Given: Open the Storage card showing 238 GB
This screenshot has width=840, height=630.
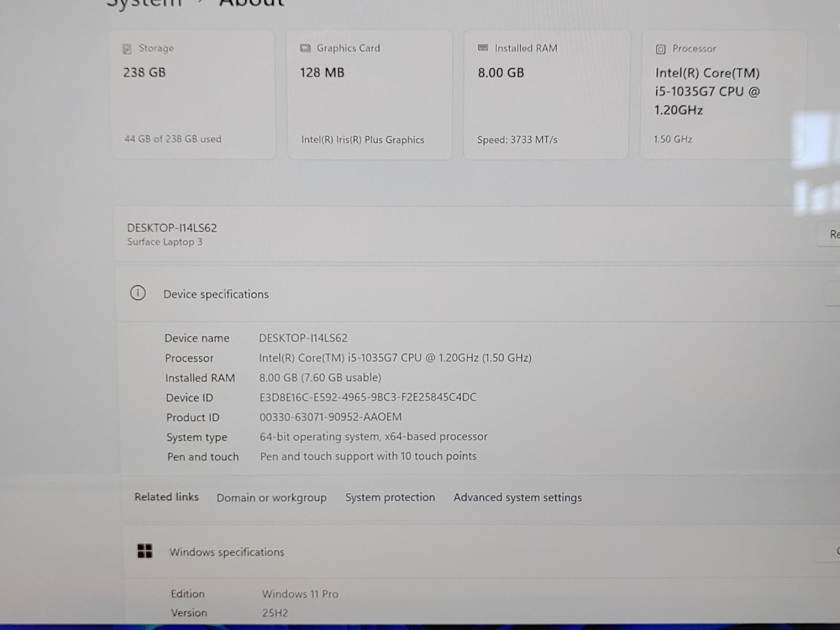Looking at the screenshot, I should [x=193, y=94].
